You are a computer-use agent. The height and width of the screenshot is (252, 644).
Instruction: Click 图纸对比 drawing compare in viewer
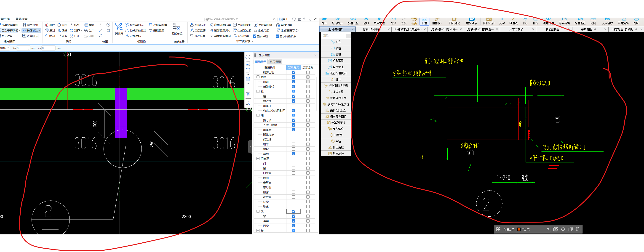454,21
